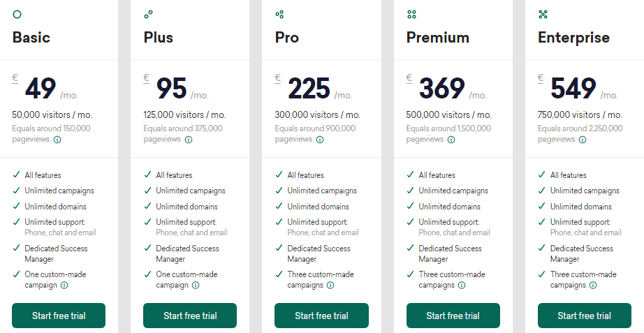Click the Enterprise plan dots icon

tap(543, 15)
